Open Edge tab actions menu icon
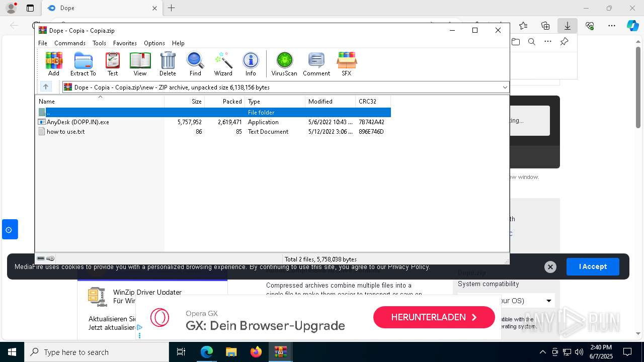 [x=30, y=8]
